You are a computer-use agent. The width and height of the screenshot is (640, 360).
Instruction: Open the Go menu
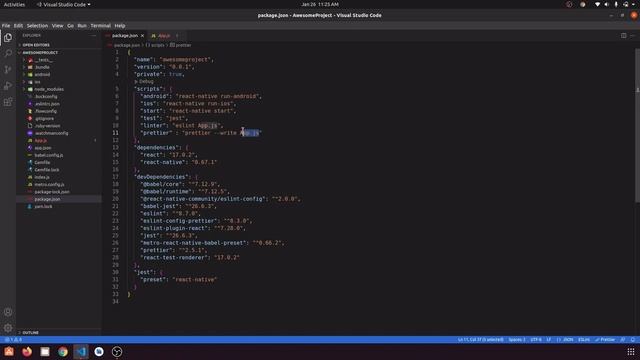click(70, 25)
